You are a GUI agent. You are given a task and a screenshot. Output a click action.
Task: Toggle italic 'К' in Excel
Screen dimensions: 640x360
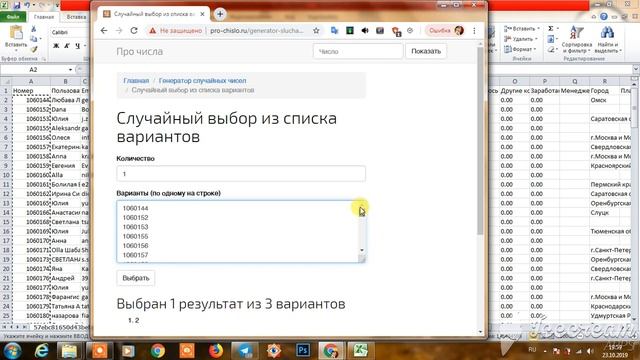point(67,46)
